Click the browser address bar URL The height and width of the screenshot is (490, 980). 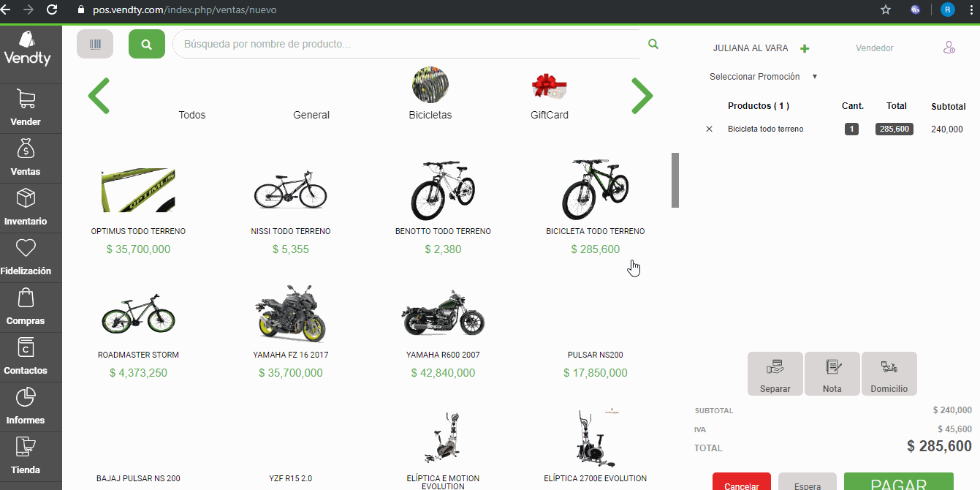click(x=185, y=10)
